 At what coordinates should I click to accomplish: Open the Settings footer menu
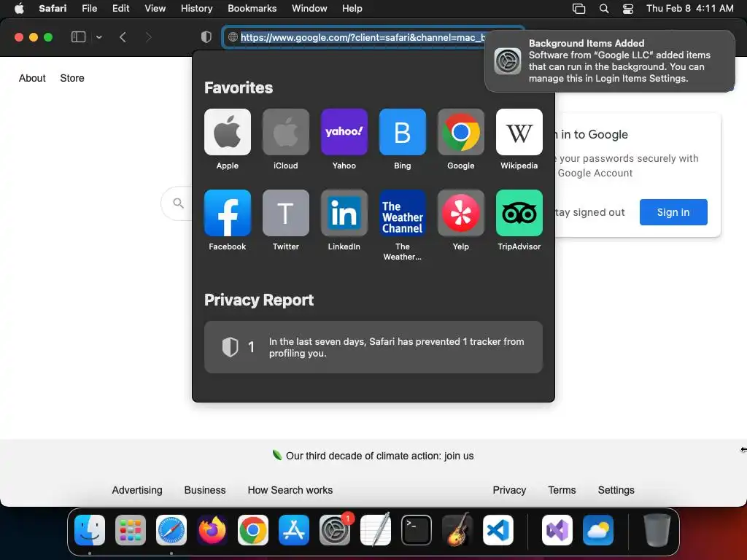click(616, 490)
